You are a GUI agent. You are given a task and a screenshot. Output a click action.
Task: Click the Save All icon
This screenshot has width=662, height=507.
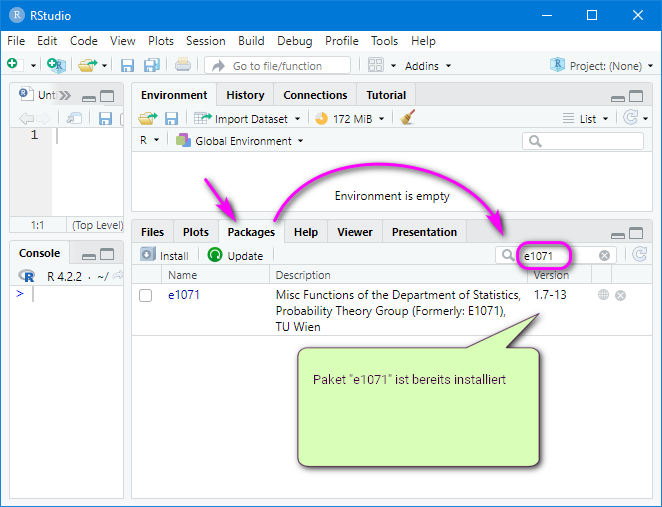pos(152,65)
